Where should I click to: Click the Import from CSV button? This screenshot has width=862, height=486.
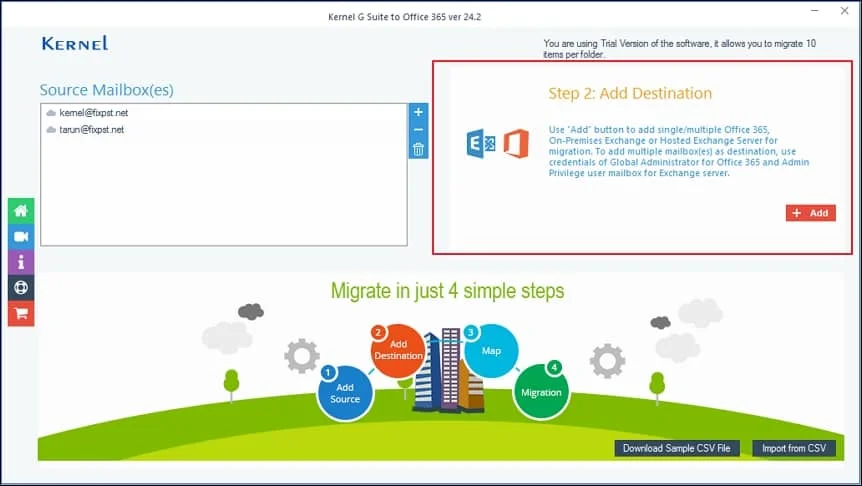point(794,448)
